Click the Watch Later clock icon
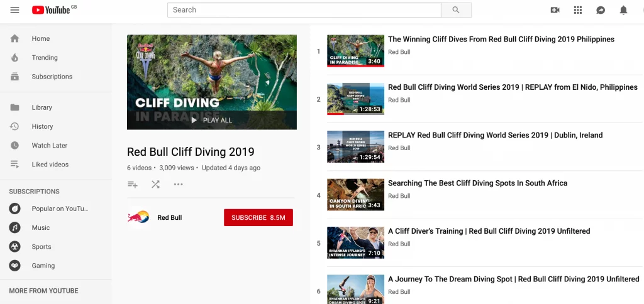The height and width of the screenshot is (304, 644). coord(15,145)
